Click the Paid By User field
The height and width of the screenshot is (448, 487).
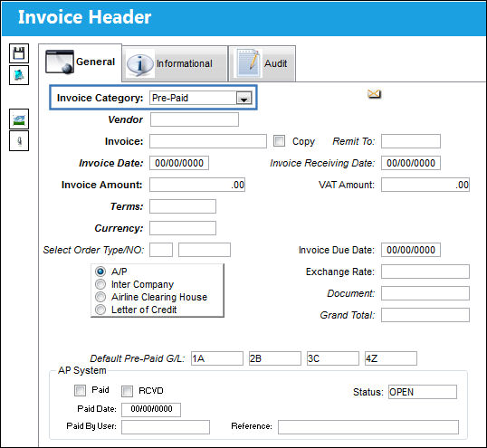point(166,427)
